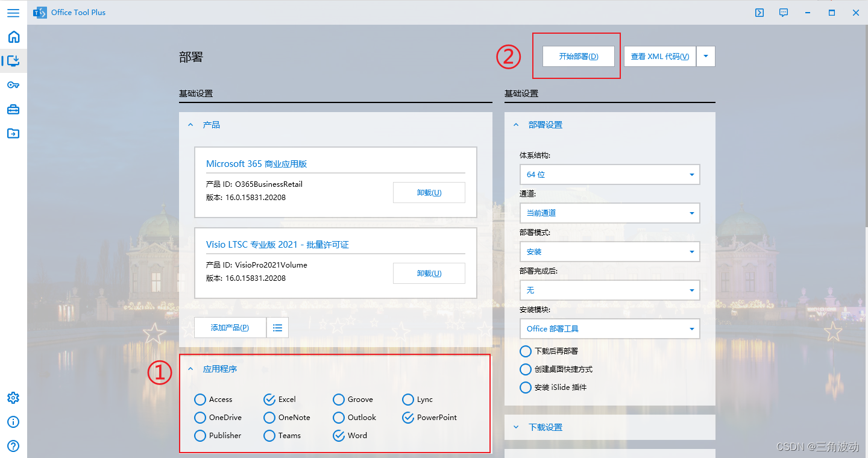Open the Document conversion folder icon
This screenshot has height=458, width=868.
[x=13, y=133]
